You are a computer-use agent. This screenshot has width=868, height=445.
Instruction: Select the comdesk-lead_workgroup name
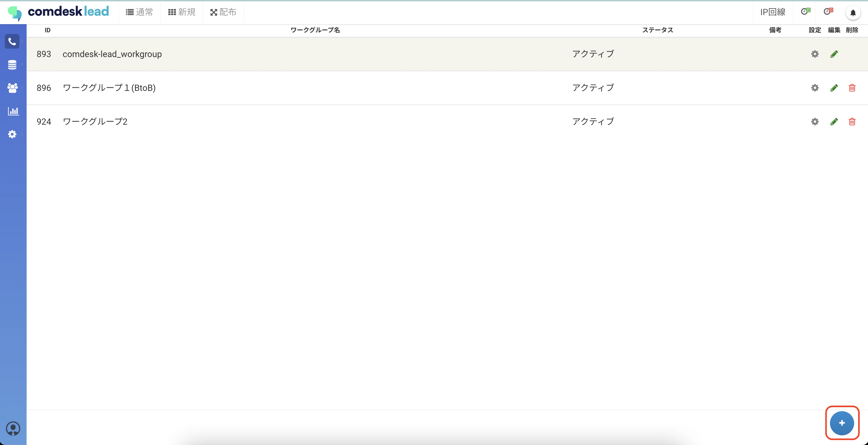pyautogui.click(x=112, y=54)
